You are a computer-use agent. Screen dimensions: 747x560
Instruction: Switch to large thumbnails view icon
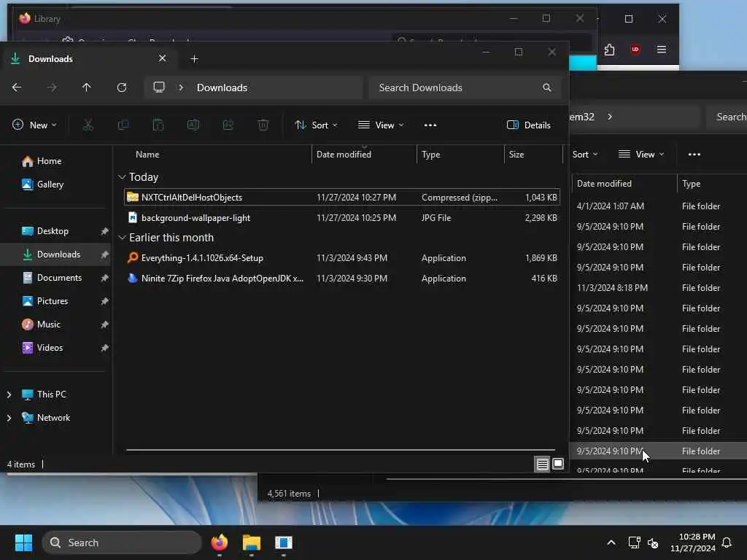pos(558,464)
